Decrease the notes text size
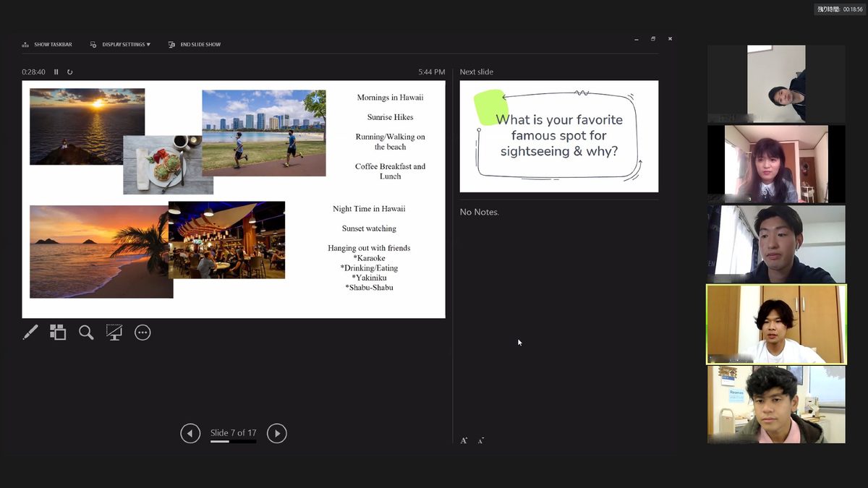The image size is (868, 488). [481, 440]
